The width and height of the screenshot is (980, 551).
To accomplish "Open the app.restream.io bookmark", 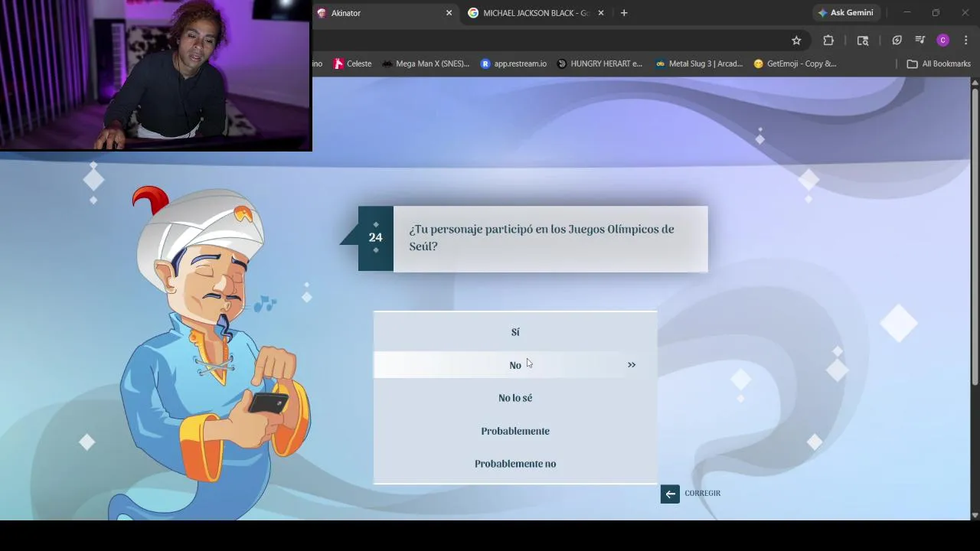I will tap(513, 64).
